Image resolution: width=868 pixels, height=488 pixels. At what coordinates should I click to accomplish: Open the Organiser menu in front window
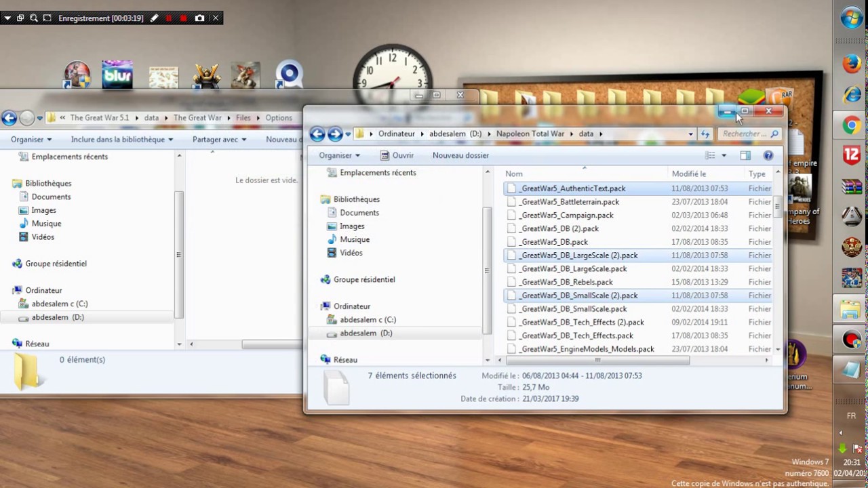[339, 155]
